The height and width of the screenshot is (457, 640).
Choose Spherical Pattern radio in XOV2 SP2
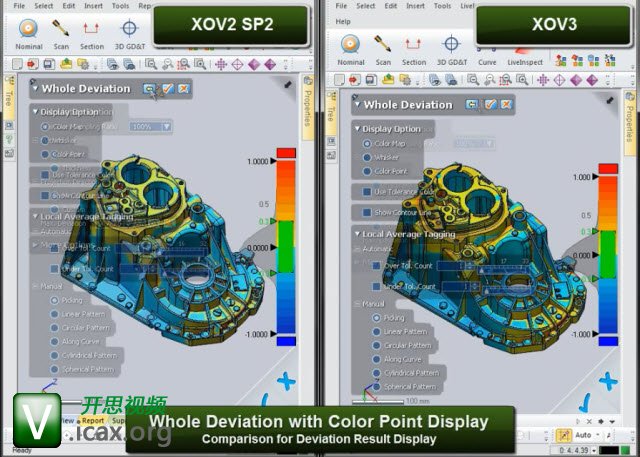click(x=54, y=369)
